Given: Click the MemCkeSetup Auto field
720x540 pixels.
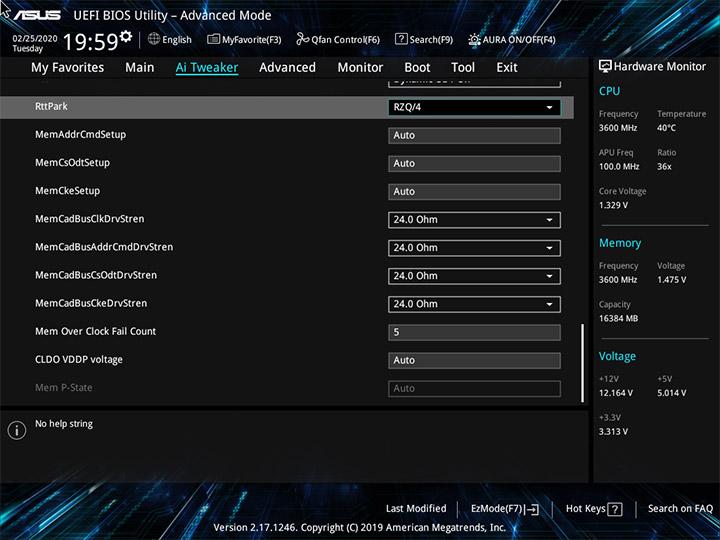Looking at the screenshot, I should tap(474, 191).
